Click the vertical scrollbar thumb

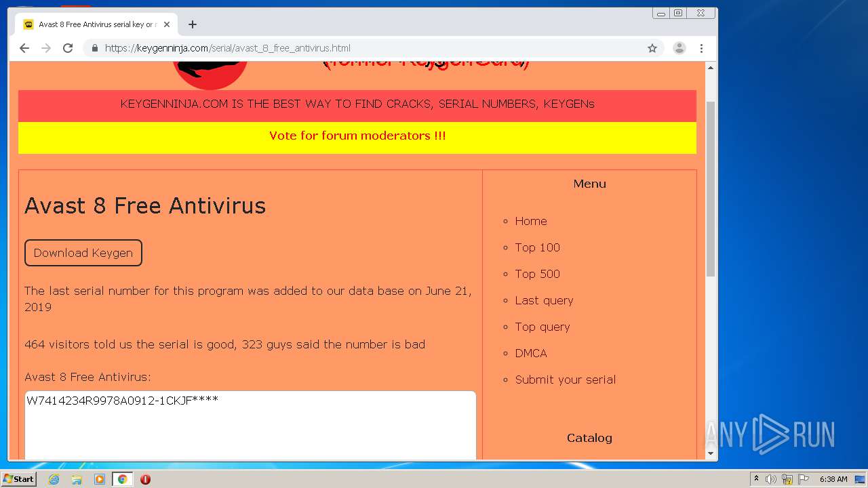pos(711,189)
